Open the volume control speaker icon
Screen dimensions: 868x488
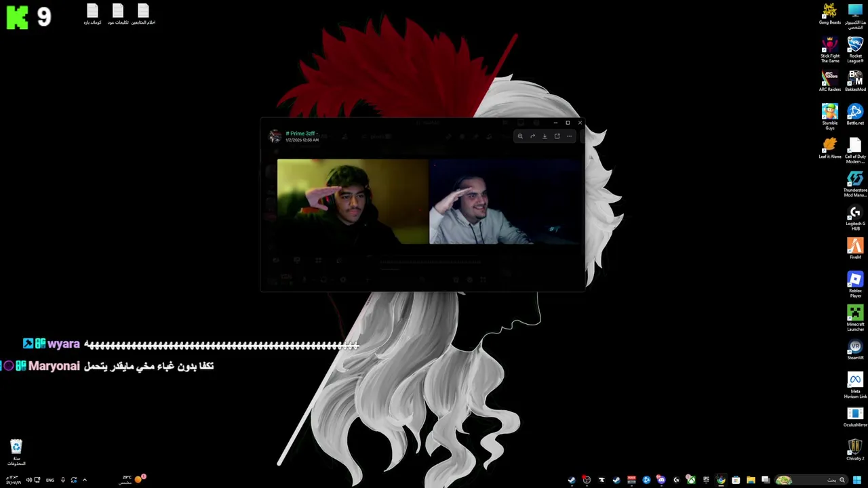29,480
